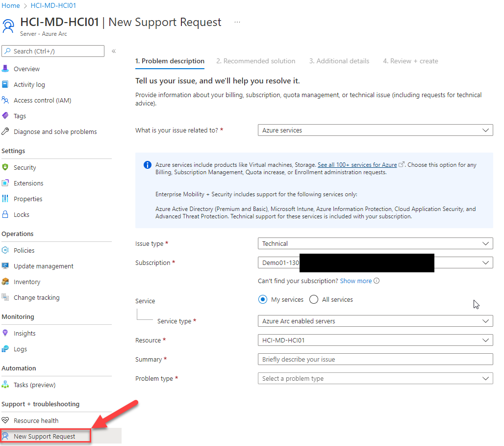
Task: Open the ellipsis more options next to title
Action: 237,22
